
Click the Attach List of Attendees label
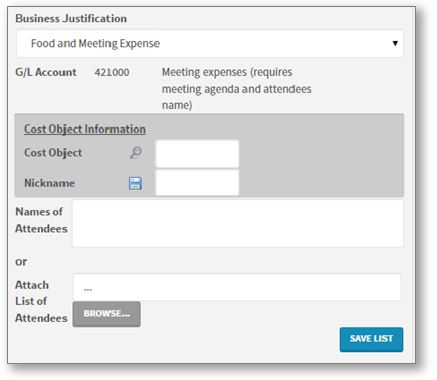41,301
